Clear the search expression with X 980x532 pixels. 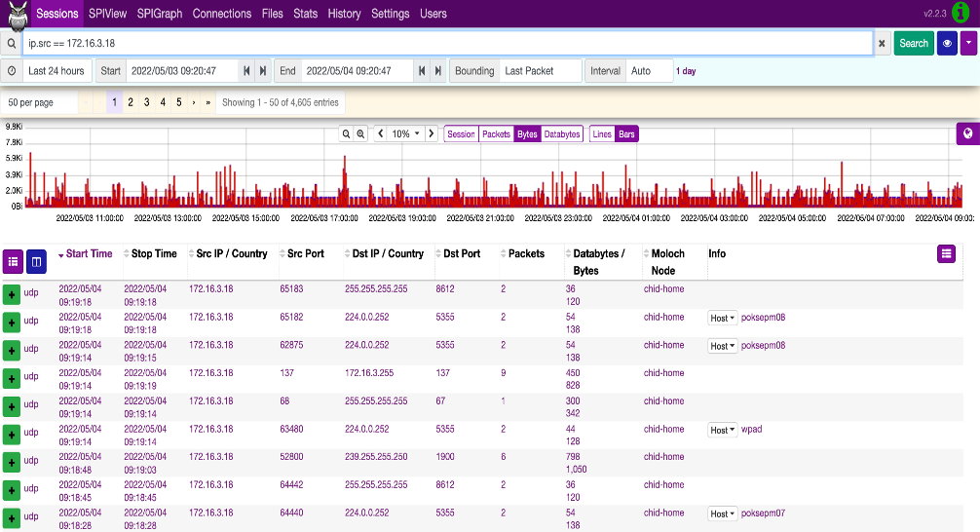point(882,44)
